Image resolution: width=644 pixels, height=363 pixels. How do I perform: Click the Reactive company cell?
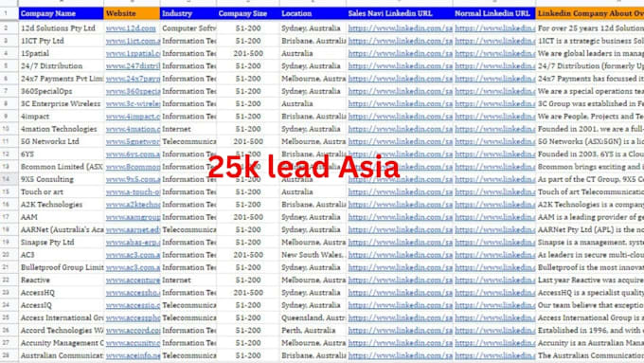point(61,280)
